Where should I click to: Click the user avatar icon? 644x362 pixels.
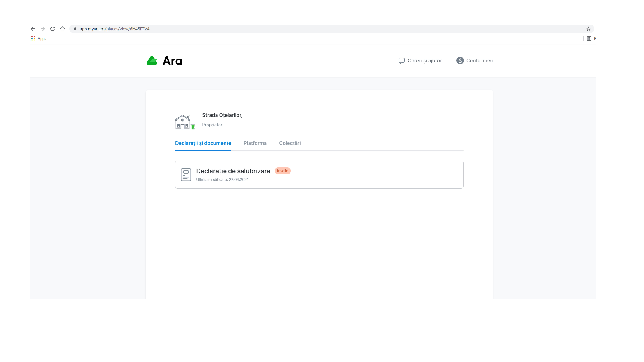(460, 60)
